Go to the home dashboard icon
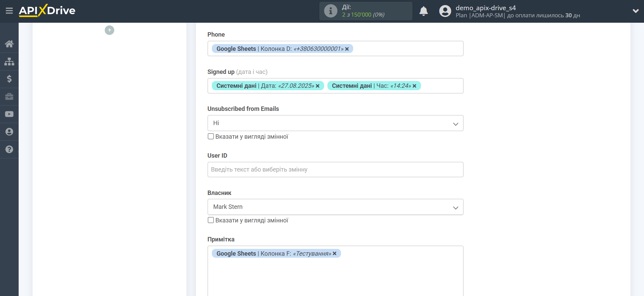The height and width of the screenshot is (296, 644). point(9,44)
